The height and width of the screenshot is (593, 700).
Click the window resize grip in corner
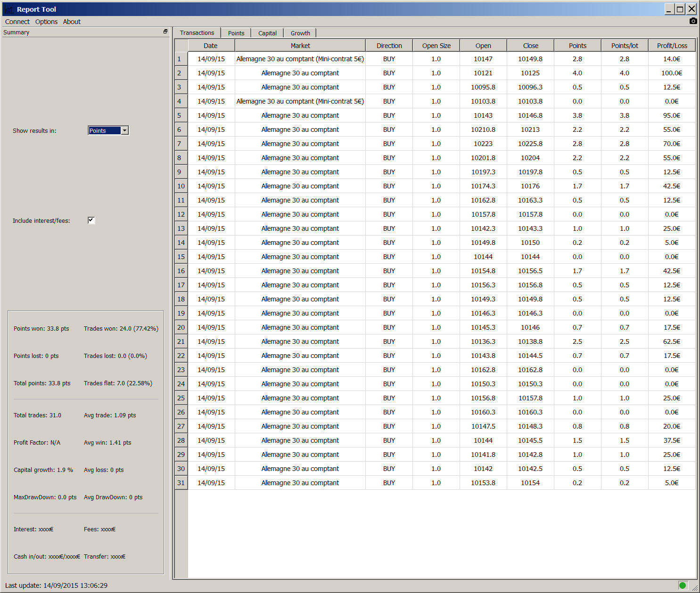(x=695, y=587)
